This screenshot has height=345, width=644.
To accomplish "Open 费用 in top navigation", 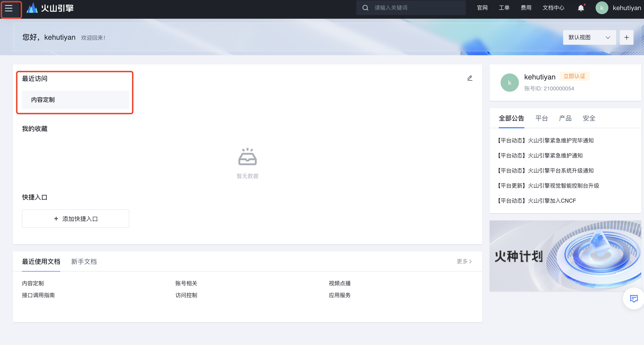I will (x=526, y=8).
